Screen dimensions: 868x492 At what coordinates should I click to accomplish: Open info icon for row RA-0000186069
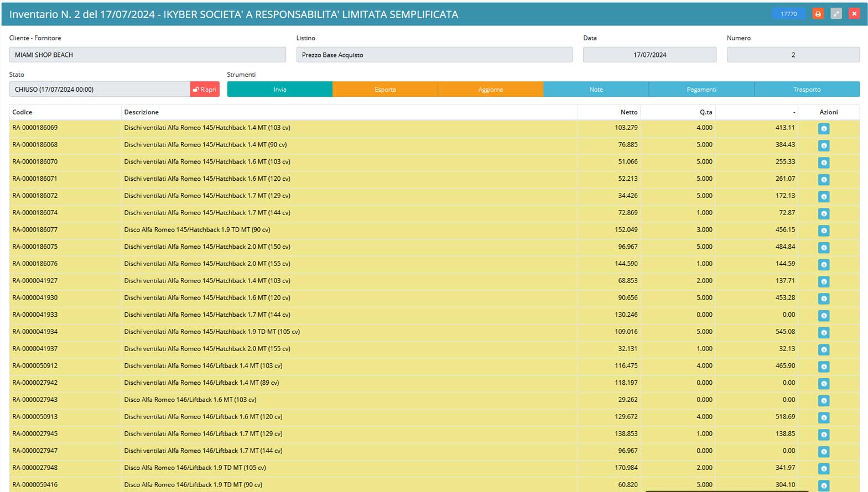[x=824, y=128]
